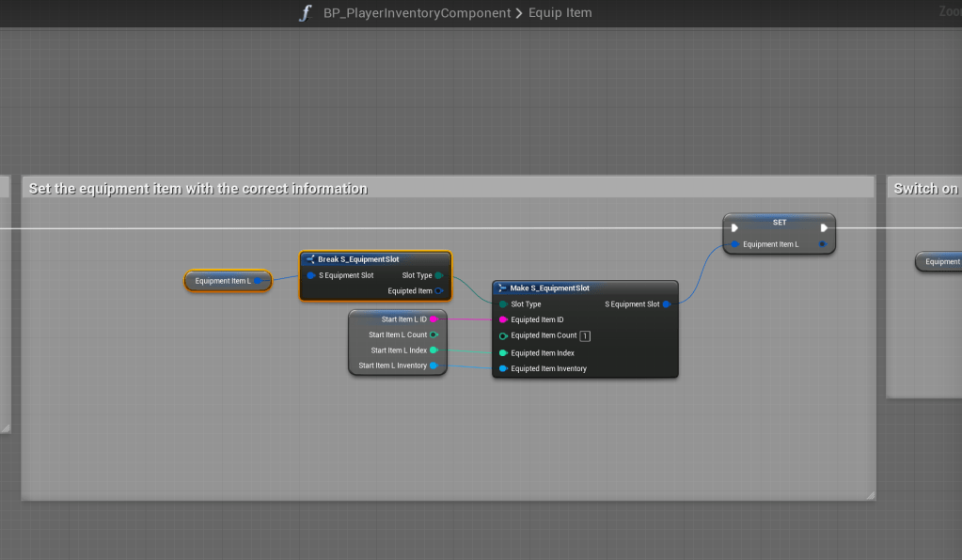Edit the Equipted Item Count value field

[x=585, y=335]
